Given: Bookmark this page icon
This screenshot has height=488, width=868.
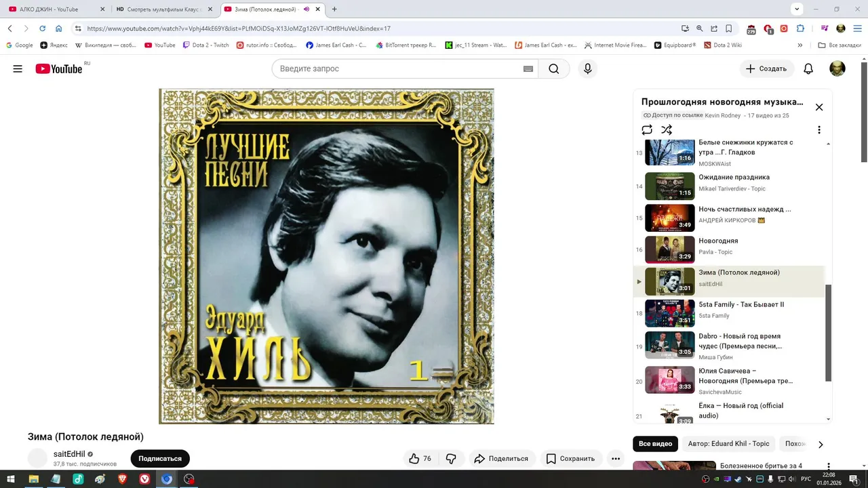Looking at the screenshot, I should (729, 28).
